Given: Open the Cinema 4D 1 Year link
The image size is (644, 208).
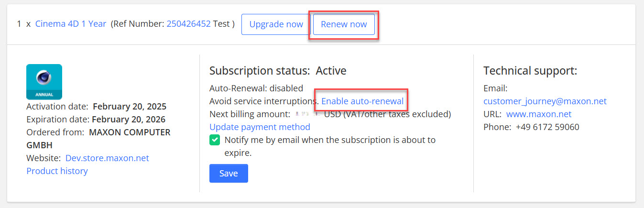Looking at the screenshot, I should click(x=71, y=24).
